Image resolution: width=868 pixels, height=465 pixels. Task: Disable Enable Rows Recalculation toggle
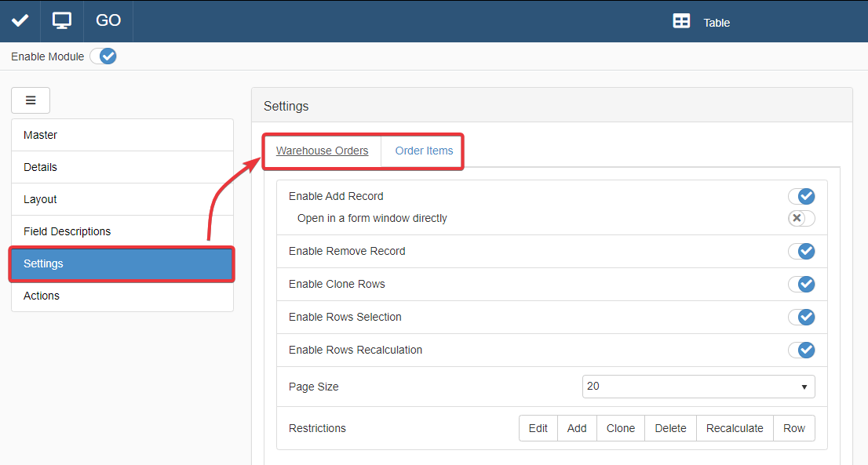click(x=801, y=350)
